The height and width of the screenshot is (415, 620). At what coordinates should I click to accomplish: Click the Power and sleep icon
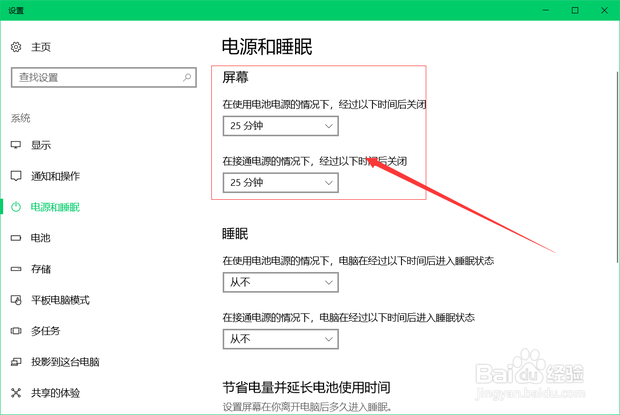click(16, 207)
